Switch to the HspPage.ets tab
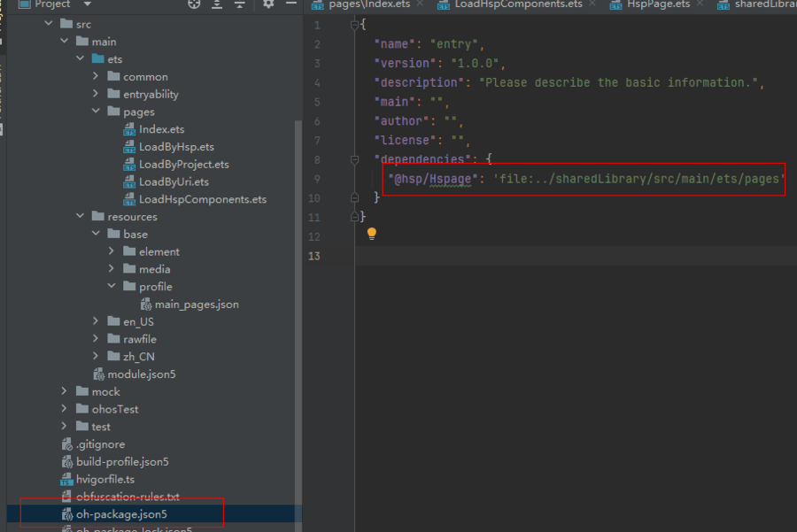The width and height of the screenshot is (797, 532). (657, 4)
